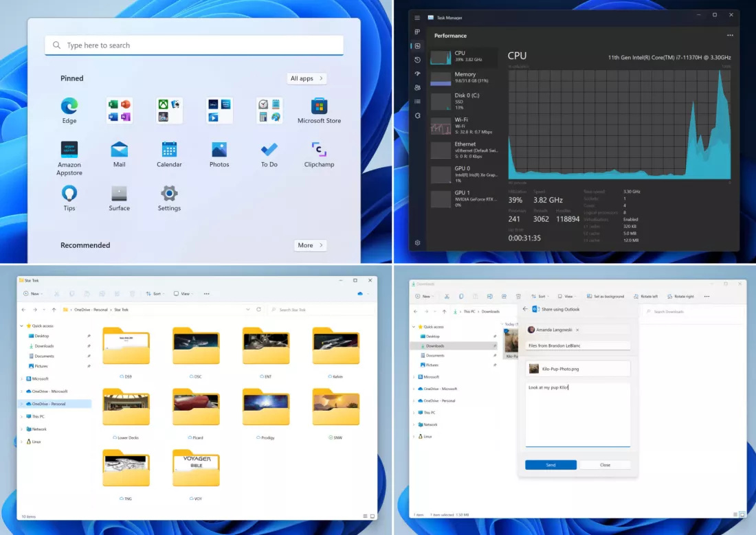Collapse Quick access in Star Trek window sidebar
The height and width of the screenshot is (535, 756).
22,326
